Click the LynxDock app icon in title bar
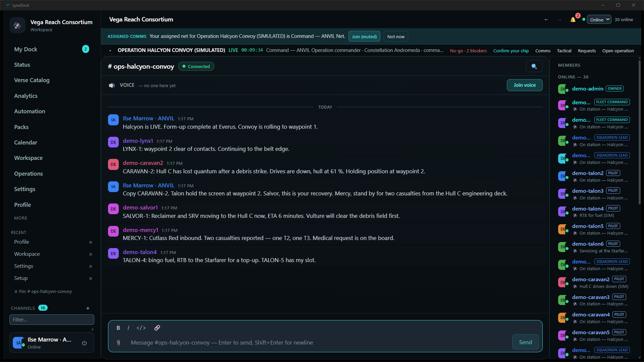Screen dimensions: 644x362 coord(8,5)
